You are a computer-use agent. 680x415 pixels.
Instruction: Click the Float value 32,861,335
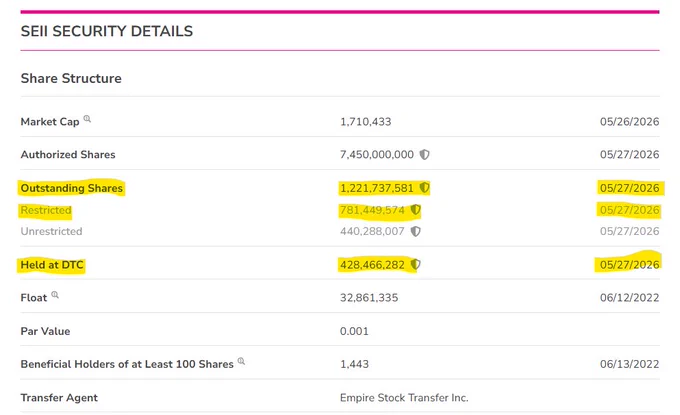369,298
